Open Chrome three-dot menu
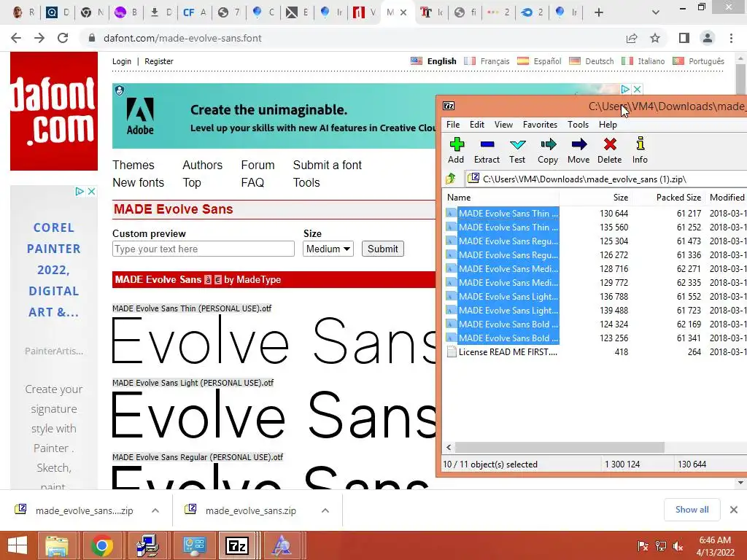 coord(731,38)
